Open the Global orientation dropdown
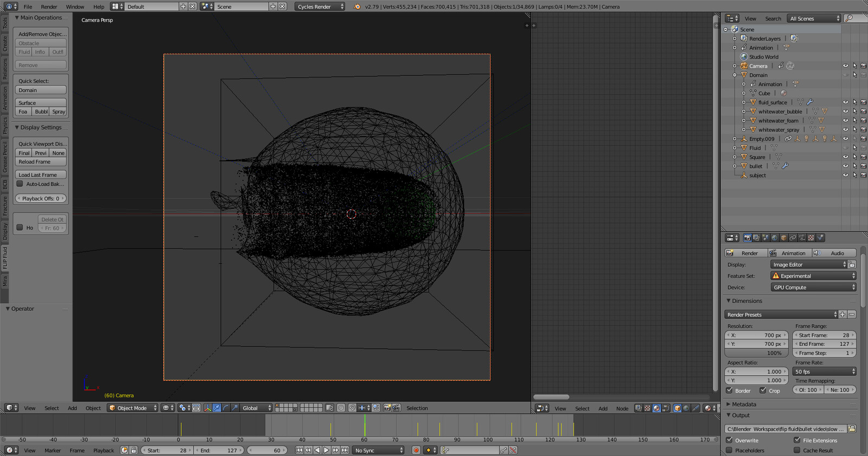 pyautogui.click(x=256, y=408)
